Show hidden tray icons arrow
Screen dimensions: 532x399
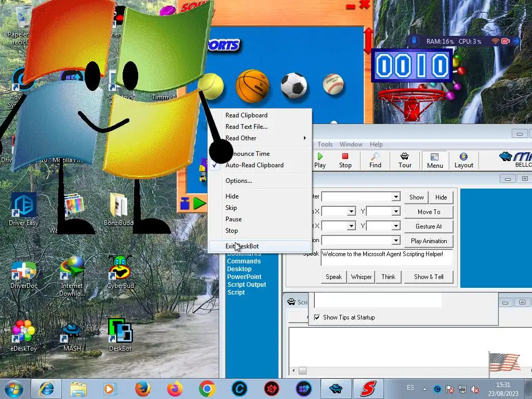(425, 389)
